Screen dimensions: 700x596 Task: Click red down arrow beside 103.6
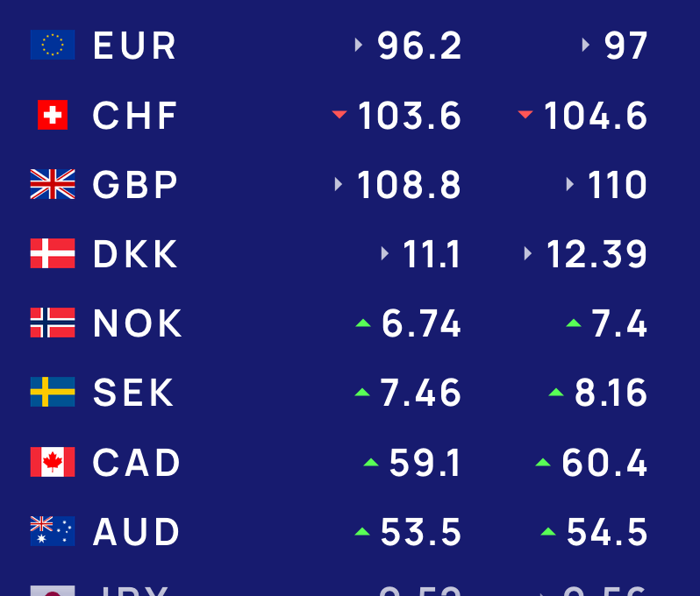pos(339,114)
